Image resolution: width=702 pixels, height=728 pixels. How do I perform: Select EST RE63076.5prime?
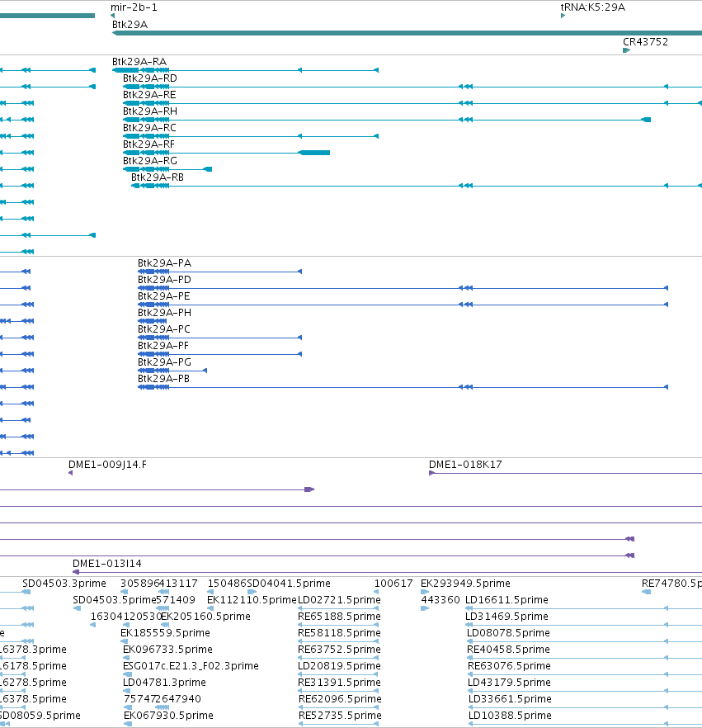[x=510, y=666]
